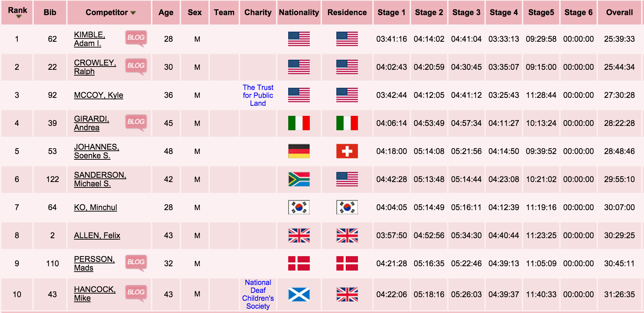Click the Age column header

166,12
